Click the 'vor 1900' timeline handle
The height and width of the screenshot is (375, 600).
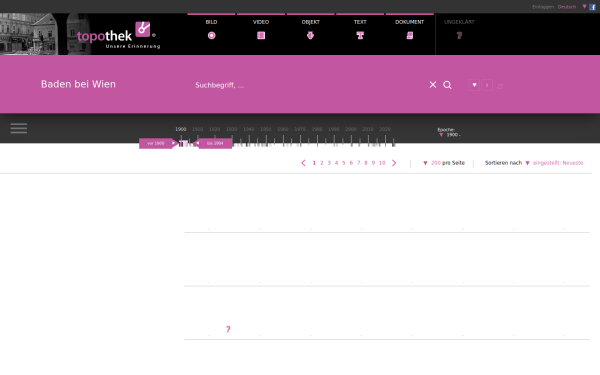click(x=158, y=143)
